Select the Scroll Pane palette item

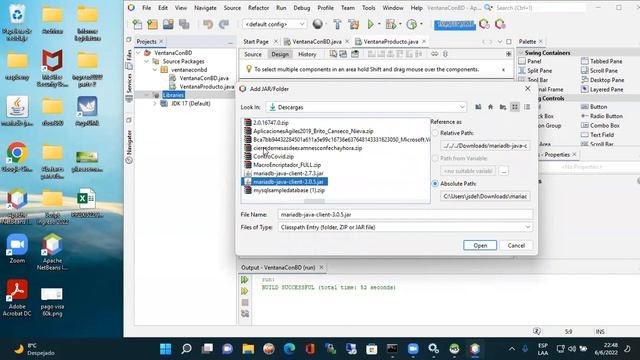pos(599,71)
